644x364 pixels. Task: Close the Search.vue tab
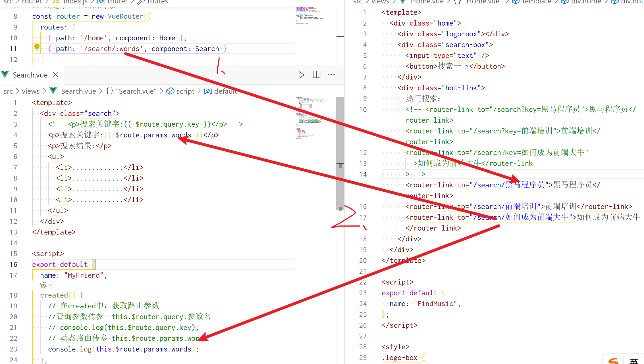coord(56,75)
